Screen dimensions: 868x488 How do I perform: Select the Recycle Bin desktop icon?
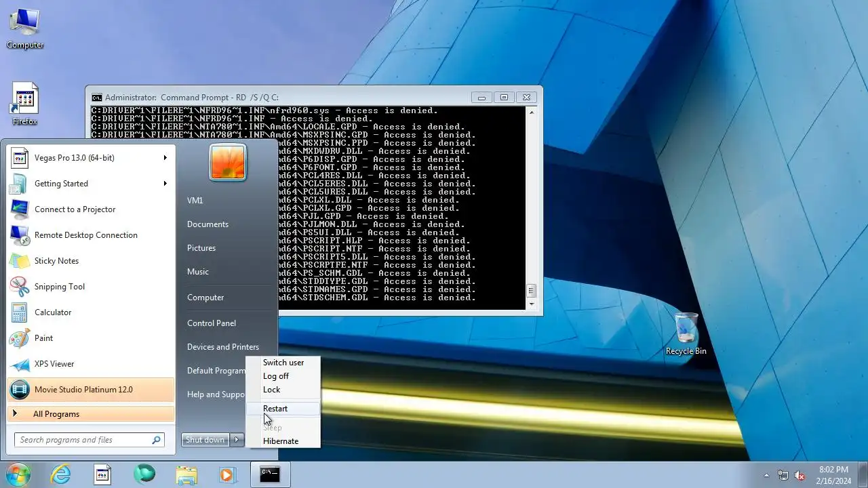[x=686, y=334]
